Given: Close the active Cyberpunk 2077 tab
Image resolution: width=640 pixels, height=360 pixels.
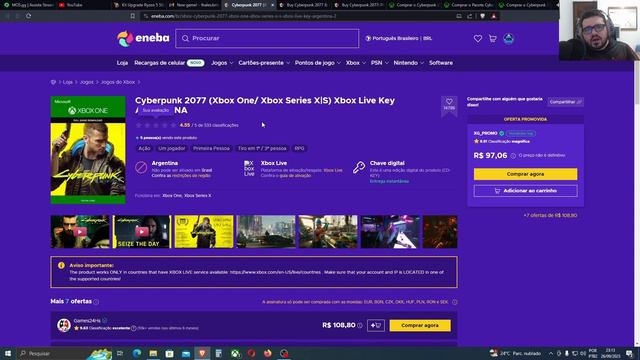Looking at the screenshot, I should point(273,5).
